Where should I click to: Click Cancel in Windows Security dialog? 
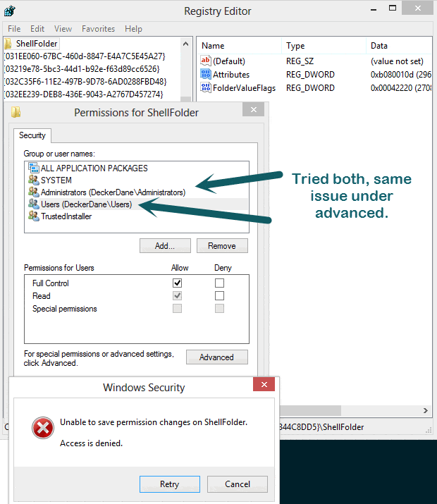(x=238, y=484)
